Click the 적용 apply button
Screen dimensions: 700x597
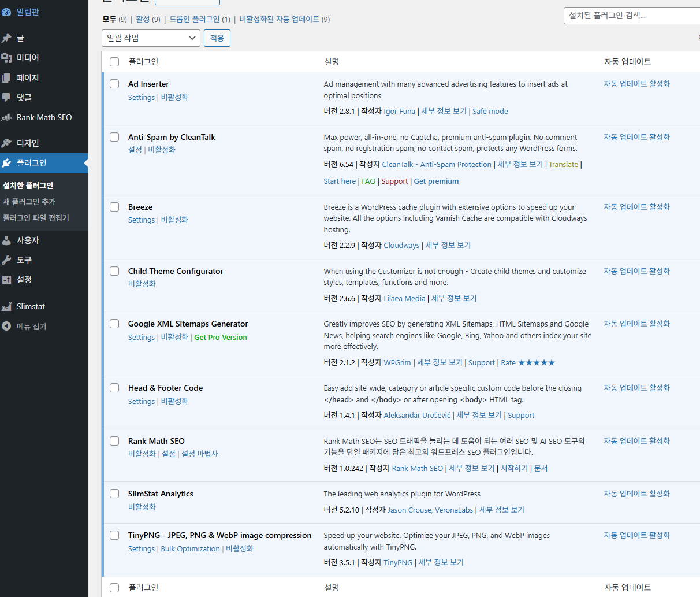click(x=217, y=38)
